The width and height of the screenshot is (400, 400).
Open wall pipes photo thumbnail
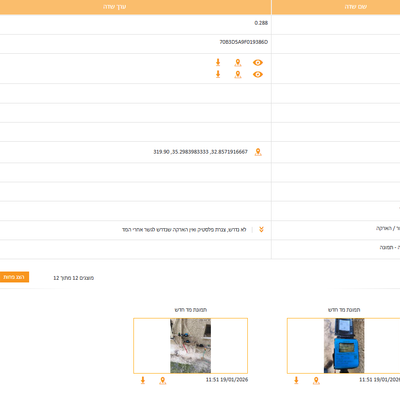(x=191, y=346)
